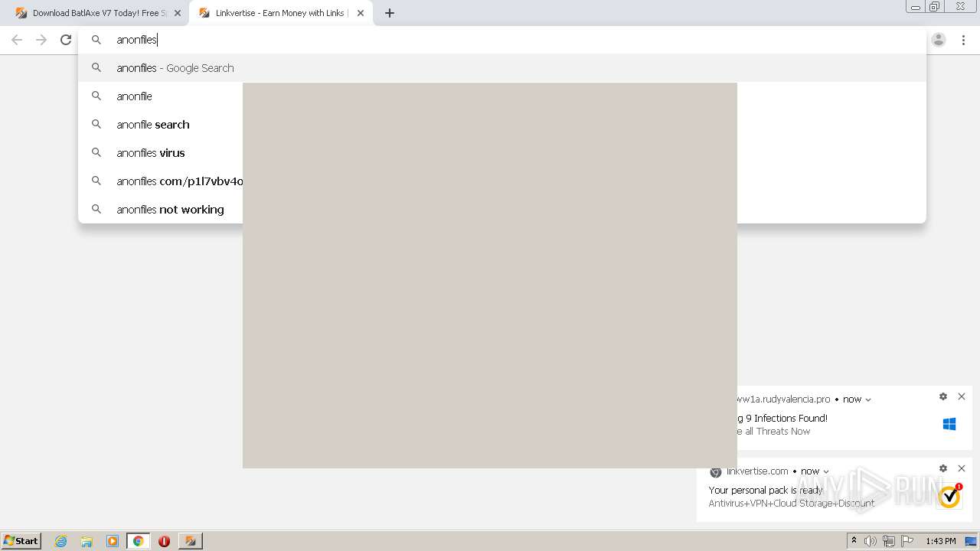Open settings of rudyvalencia.pro notification
This screenshot has width=980, height=551.
tap(943, 396)
